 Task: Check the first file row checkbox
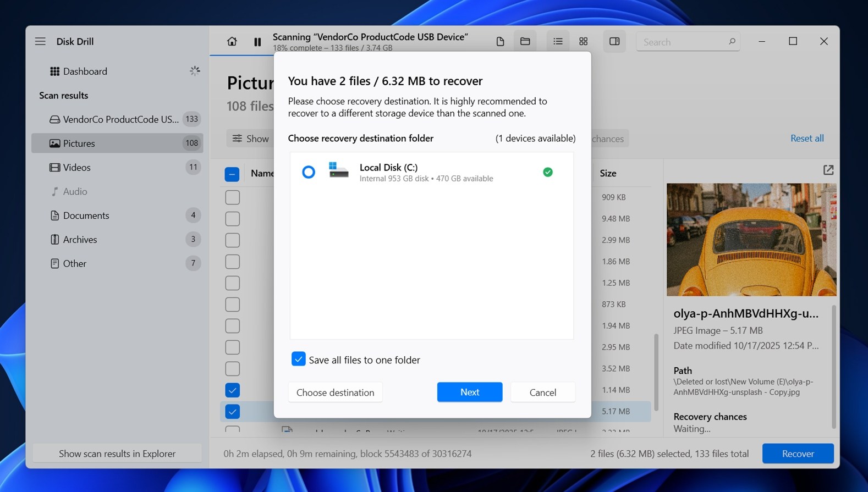tap(232, 197)
